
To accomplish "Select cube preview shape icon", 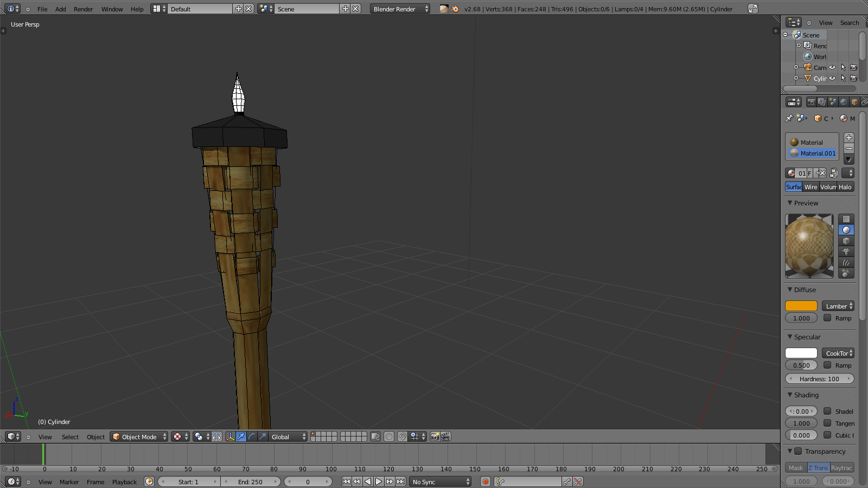I will point(846,241).
